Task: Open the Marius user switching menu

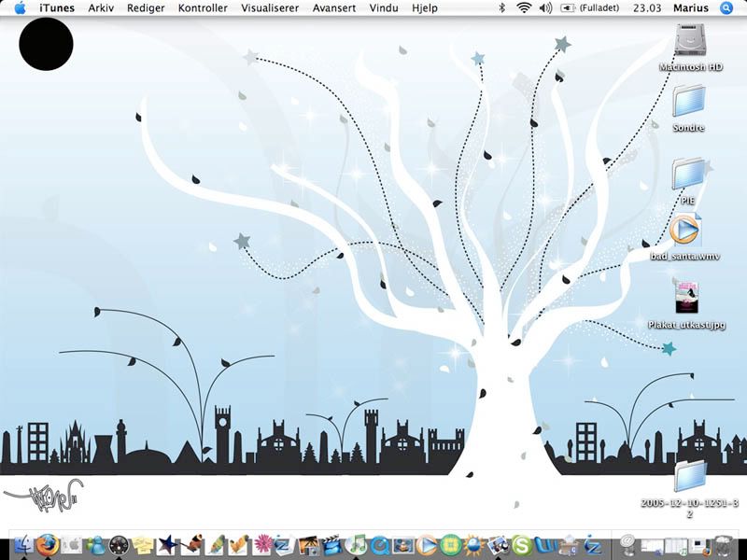Action: (x=692, y=7)
